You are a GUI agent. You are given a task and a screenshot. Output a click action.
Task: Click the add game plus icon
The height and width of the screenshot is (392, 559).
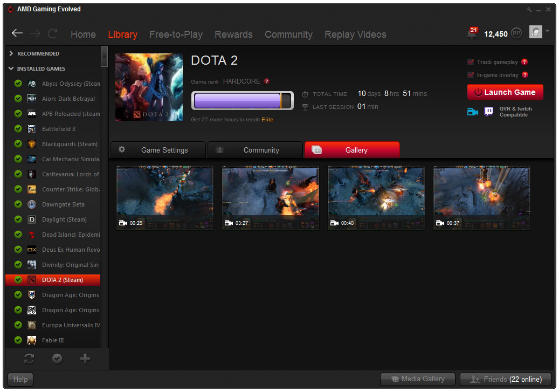click(x=85, y=359)
